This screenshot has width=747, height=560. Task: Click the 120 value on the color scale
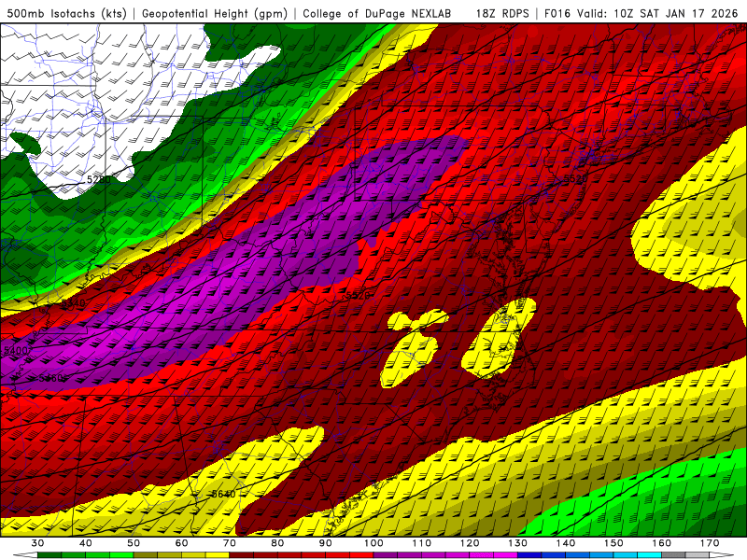470,543
